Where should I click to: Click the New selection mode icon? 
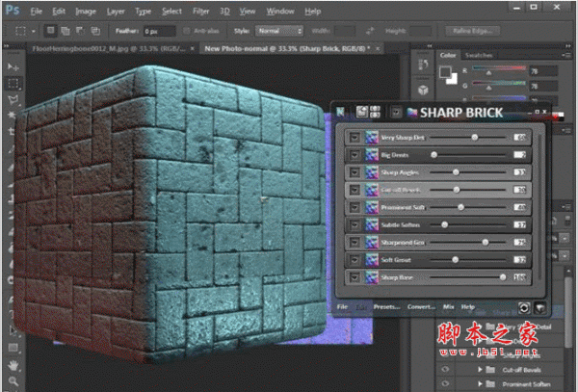50,31
